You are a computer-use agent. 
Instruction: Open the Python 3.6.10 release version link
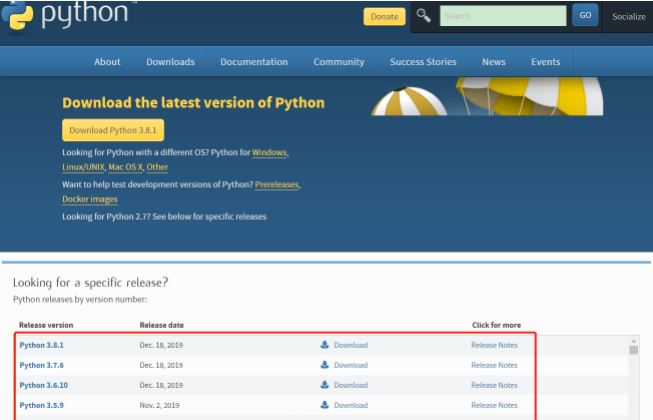click(x=44, y=385)
